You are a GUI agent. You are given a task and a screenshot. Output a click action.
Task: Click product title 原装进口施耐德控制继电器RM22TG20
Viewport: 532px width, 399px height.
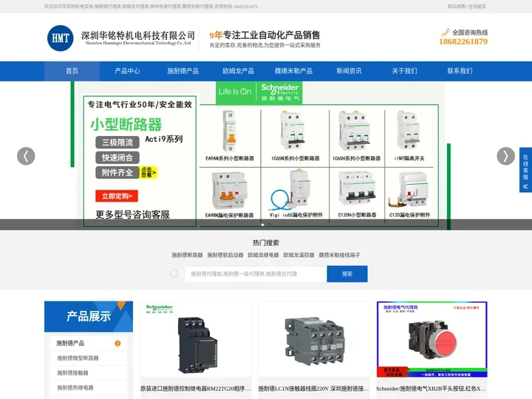click(196, 389)
